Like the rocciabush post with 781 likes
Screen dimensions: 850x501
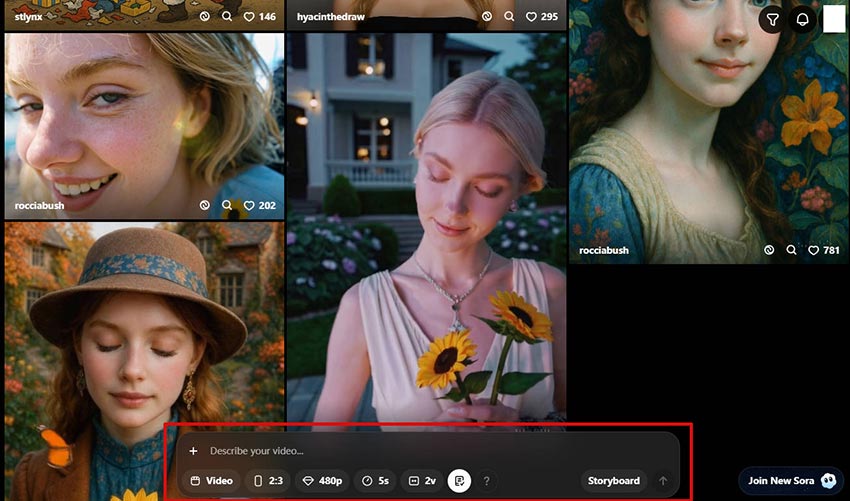coord(814,250)
